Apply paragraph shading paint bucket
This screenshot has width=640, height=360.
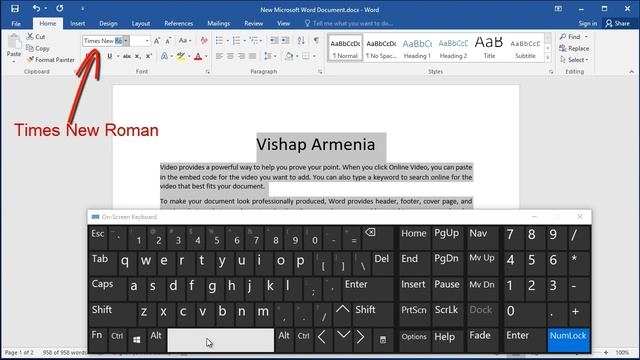click(x=289, y=56)
